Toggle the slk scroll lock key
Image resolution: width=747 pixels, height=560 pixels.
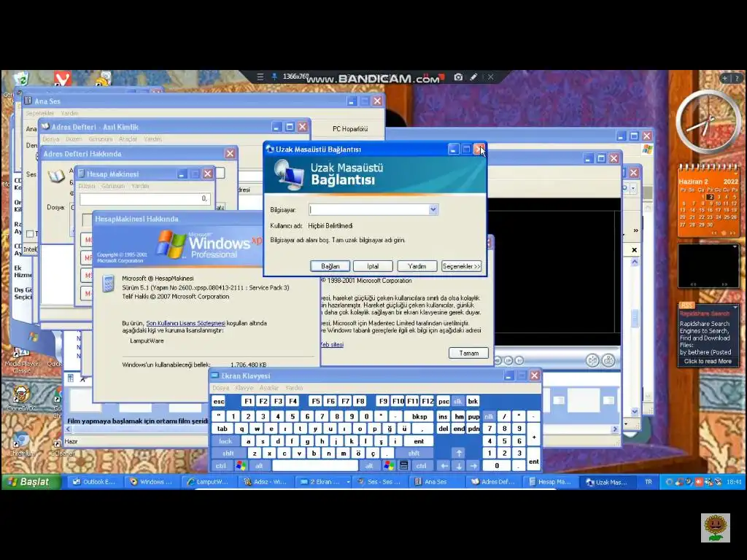[458, 402]
